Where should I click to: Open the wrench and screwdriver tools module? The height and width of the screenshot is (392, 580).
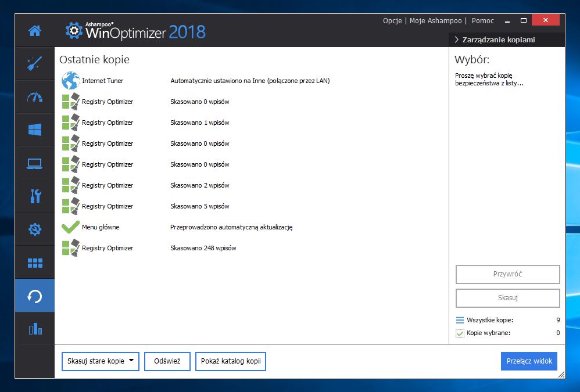click(35, 196)
